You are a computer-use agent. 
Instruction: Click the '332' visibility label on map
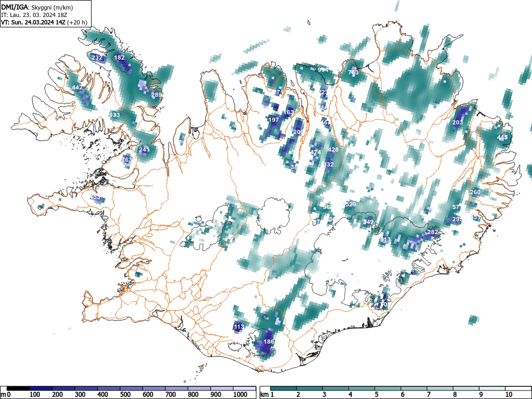tap(328, 164)
